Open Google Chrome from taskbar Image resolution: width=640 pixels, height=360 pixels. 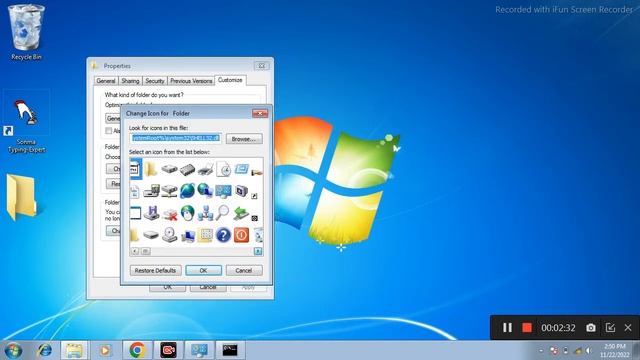[137, 350]
